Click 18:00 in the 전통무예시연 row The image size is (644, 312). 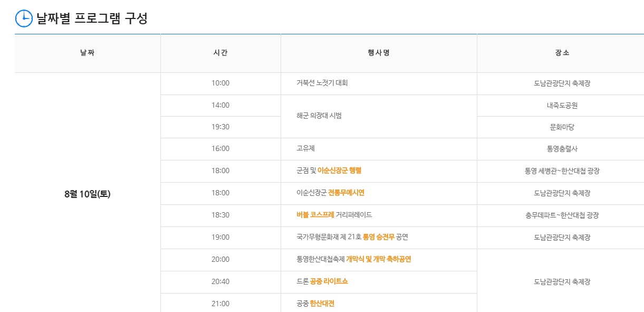[220, 193]
